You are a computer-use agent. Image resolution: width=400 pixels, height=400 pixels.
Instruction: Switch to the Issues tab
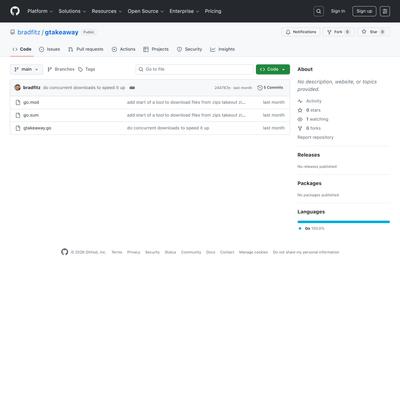point(49,49)
